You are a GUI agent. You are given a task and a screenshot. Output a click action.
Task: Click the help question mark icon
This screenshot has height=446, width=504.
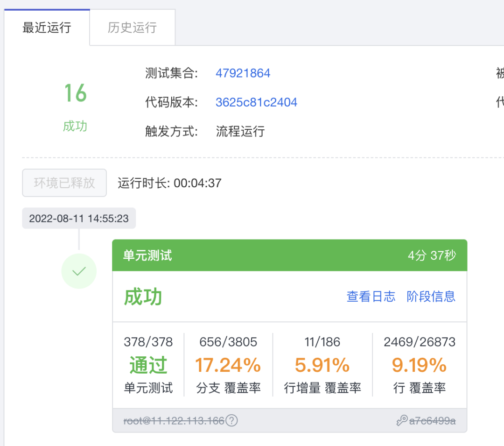point(231,420)
